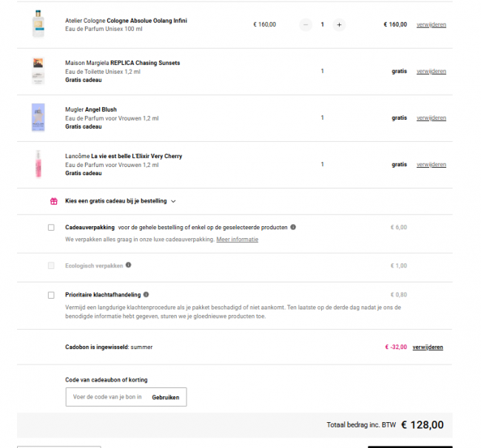The width and height of the screenshot is (481, 448).
Task: Remove the Atelier Cologne item via verwijderen
Action: pyautogui.click(x=431, y=25)
